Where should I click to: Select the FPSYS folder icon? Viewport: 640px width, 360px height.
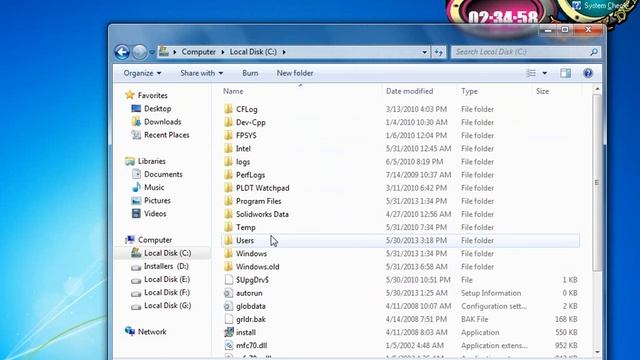coord(229,135)
